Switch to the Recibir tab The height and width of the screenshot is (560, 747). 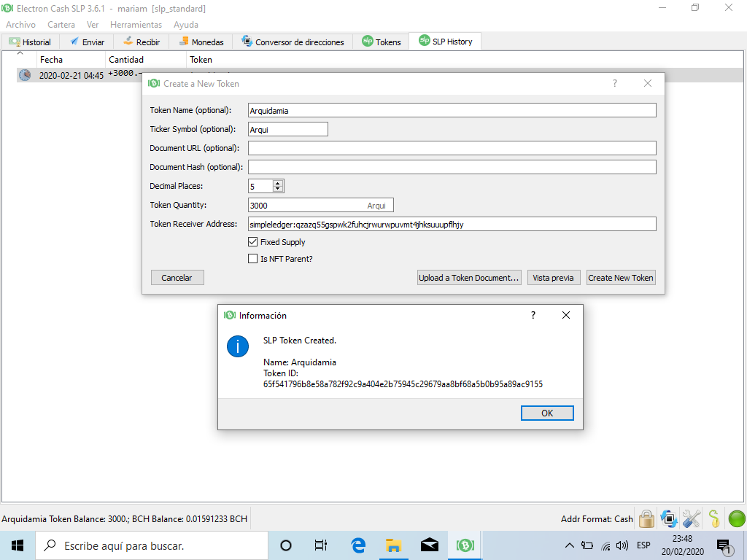point(142,42)
